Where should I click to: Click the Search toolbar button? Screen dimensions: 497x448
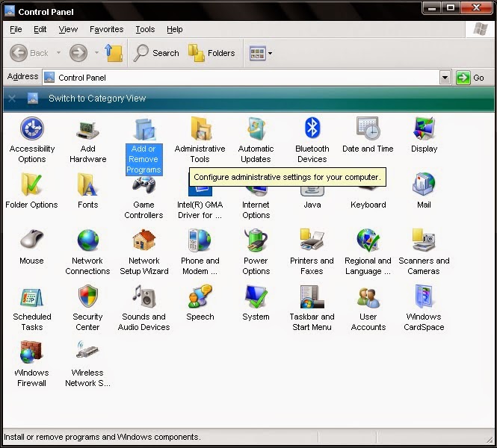click(x=156, y=53)
